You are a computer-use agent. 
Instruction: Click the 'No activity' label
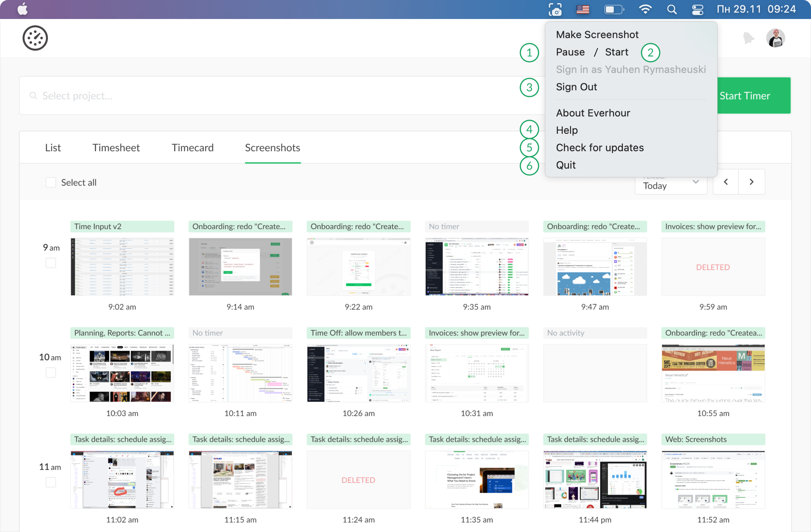coord(595,333)
